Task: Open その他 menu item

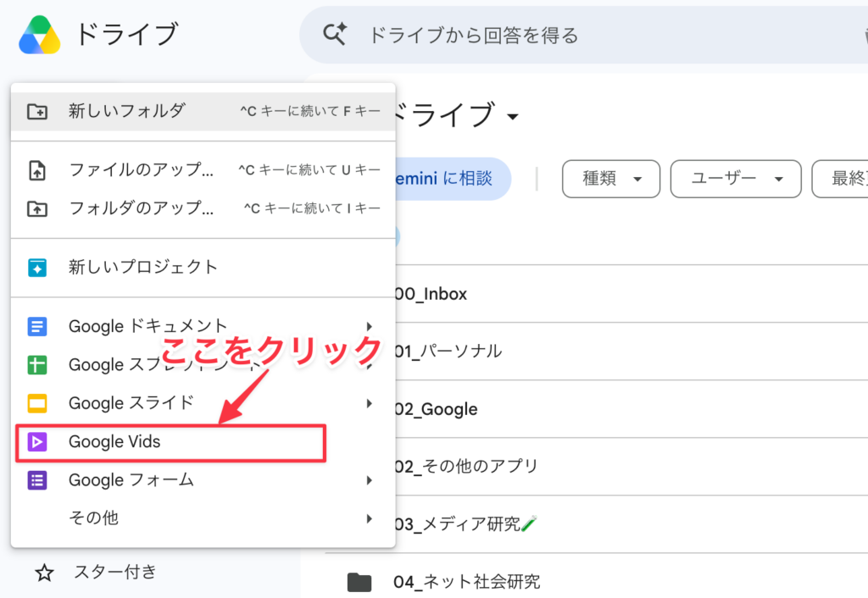Action: point(203,518)
